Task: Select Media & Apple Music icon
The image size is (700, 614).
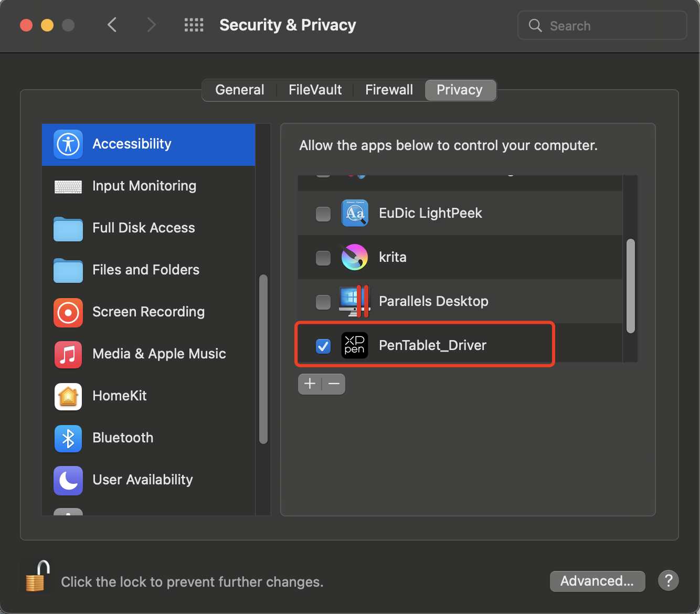Action: 68,354
